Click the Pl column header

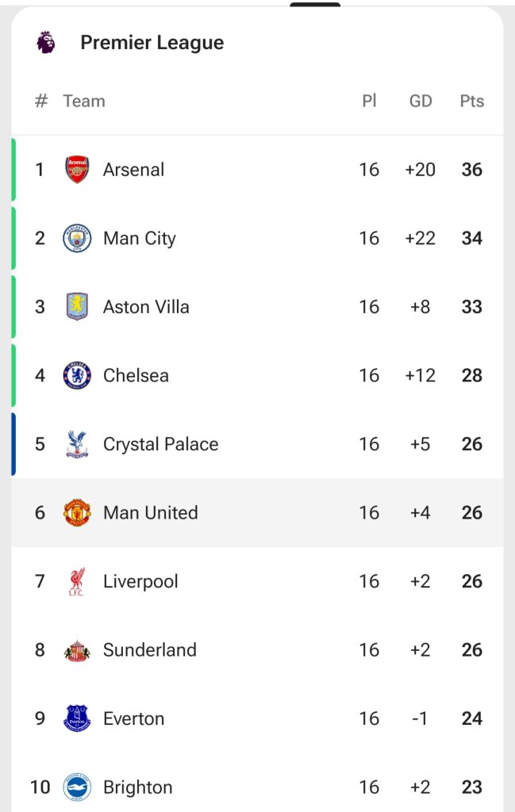369,101
